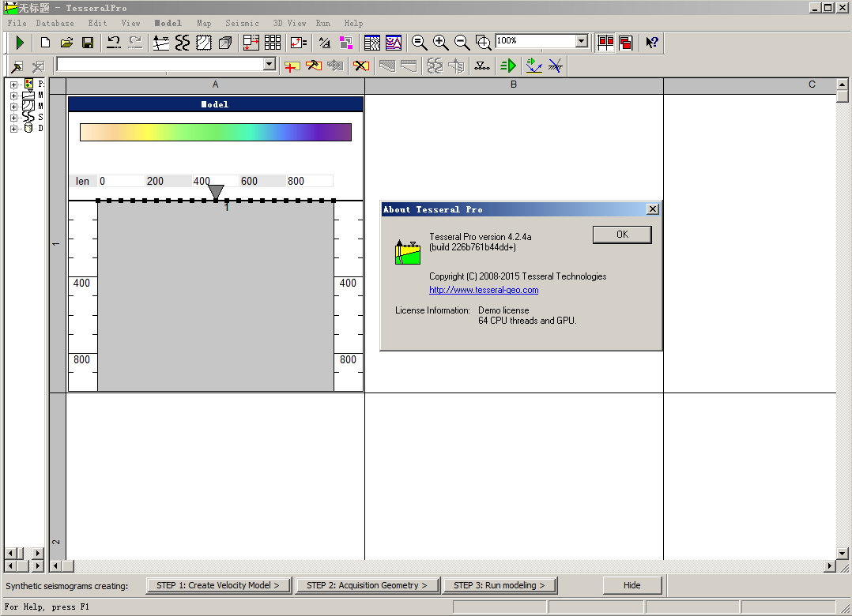
Task: Click the yellow polygon with red plus icon
Action: 292,66
